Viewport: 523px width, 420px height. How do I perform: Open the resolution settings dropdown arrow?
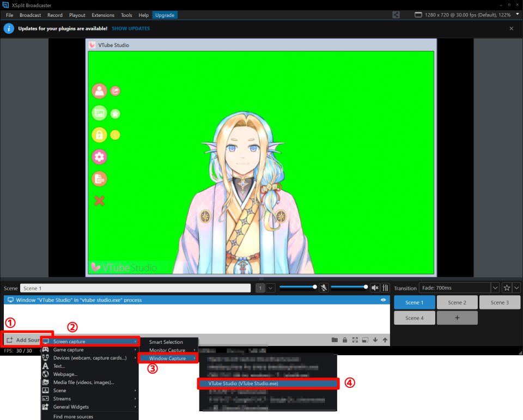point(518,14)
